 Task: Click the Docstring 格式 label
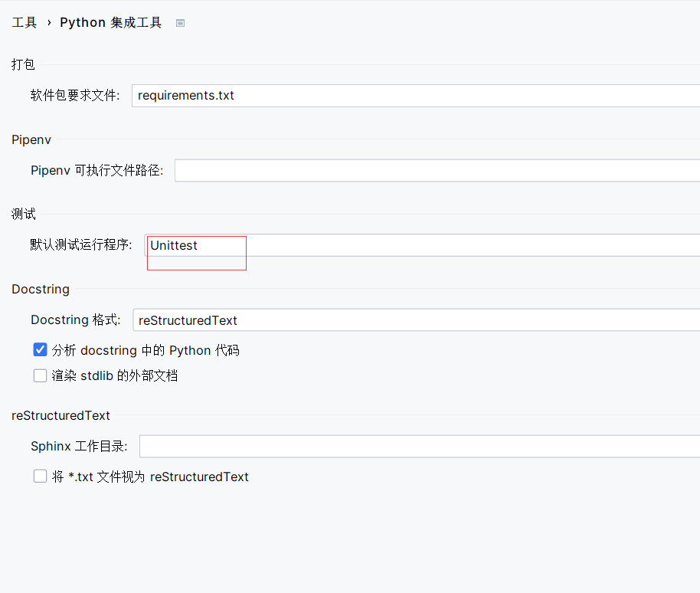pyautogui.click(x=76, y=320)
